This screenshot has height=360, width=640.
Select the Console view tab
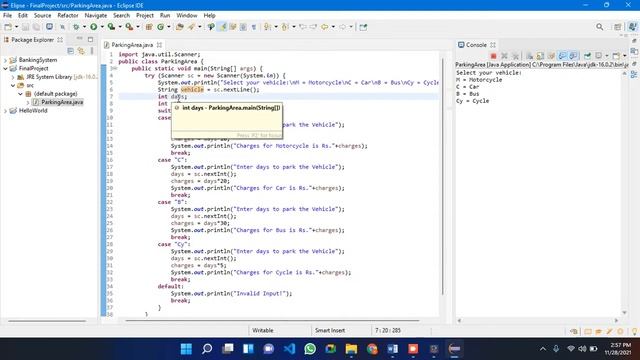pos(476,45)
